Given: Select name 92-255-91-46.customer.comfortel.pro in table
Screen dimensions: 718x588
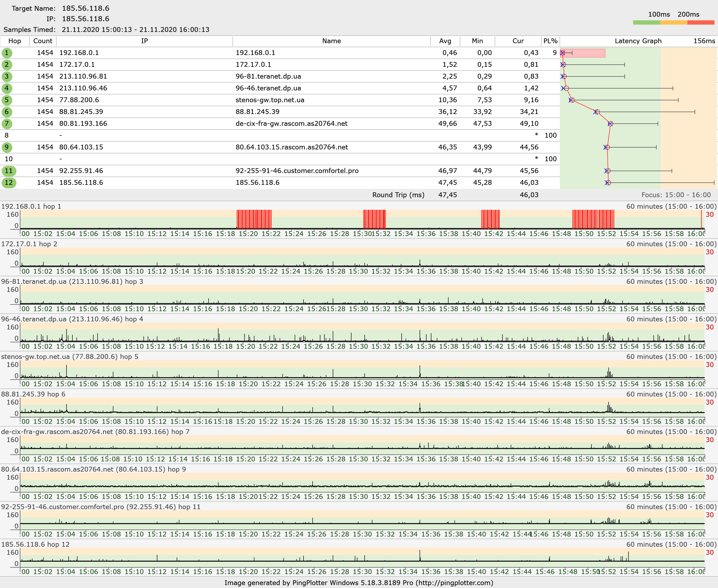Looking at the screenshot, I should point(297,171).
